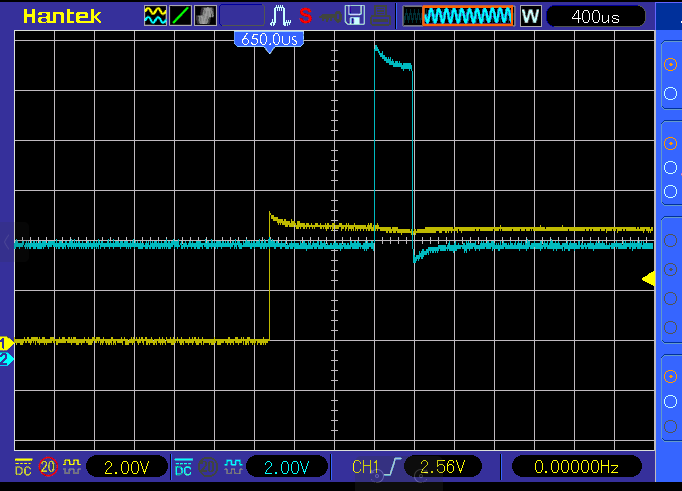Click the yellow and cyan waveform display icon
This screenshot has width=682, height=491.
point(155,16)
